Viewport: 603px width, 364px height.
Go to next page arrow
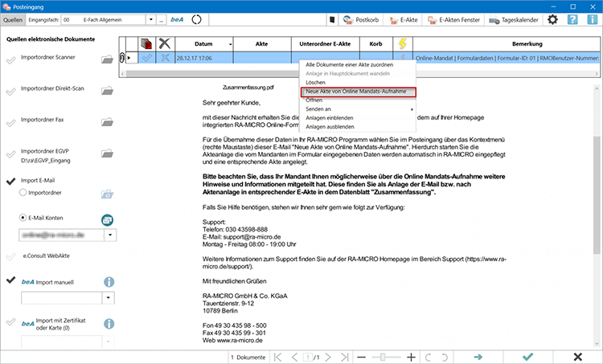(328, 357)
